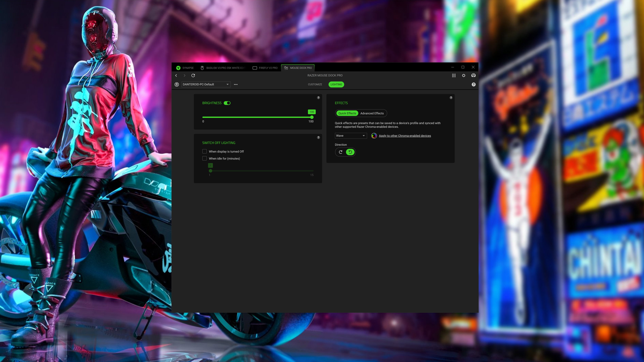
Task: Open the Wave effect dropdown
Action: pos(351,136)
